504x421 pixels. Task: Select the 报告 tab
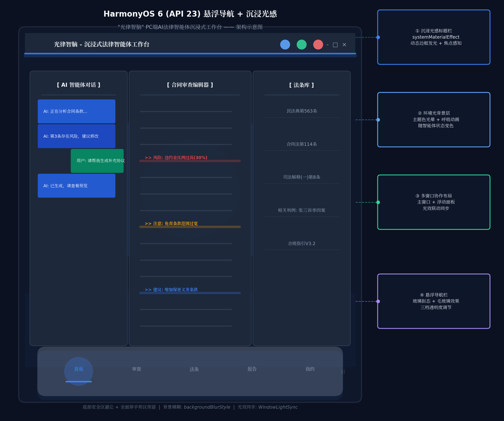pyautogui.click(x=252, y=369)
